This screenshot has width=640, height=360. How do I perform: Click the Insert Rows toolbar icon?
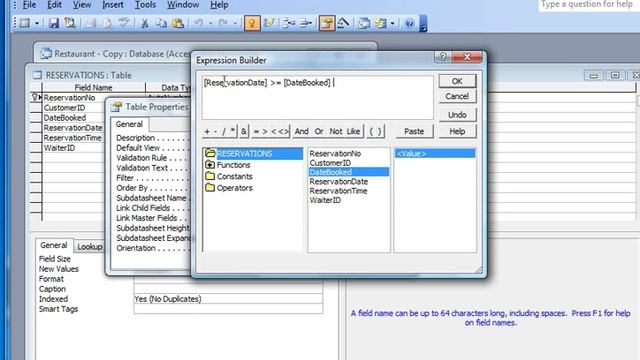click(x=289, y=23)
